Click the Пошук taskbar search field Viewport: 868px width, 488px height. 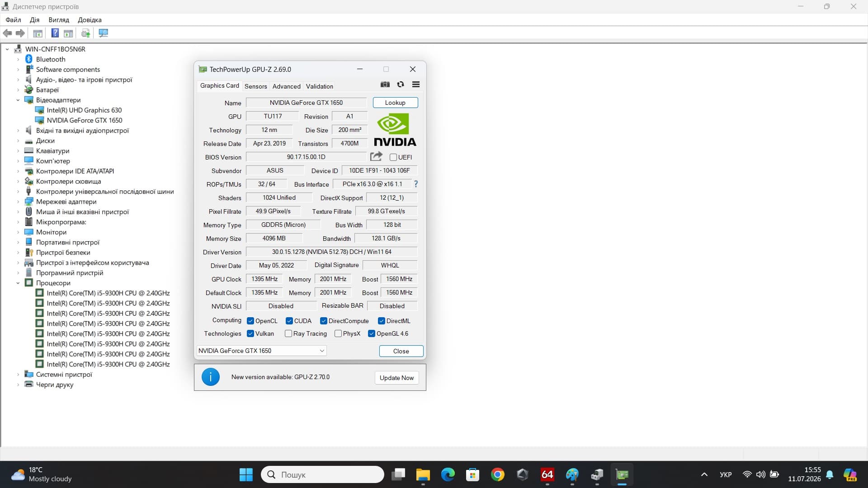pos(322,474)
